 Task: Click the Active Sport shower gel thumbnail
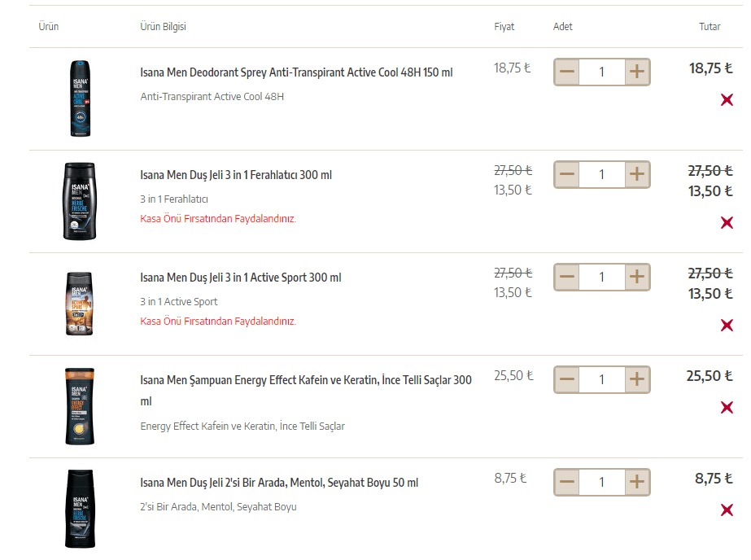pyautogui.click(x=79, y=304)
